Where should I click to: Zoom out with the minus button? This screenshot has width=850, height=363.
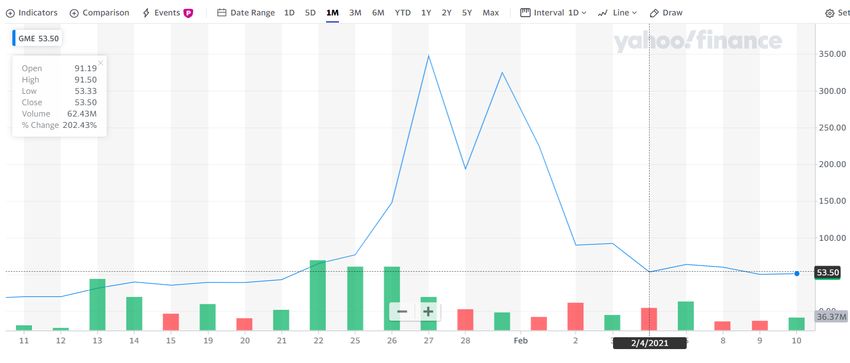(402, 312)
